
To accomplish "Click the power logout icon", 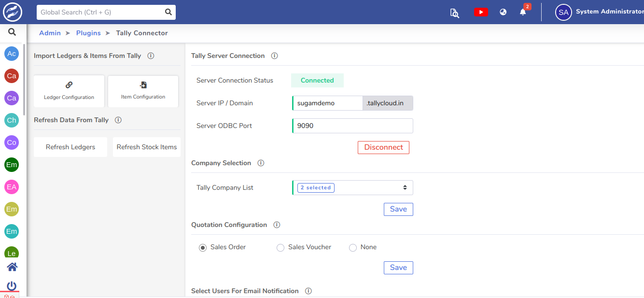I will click(12, 285).
